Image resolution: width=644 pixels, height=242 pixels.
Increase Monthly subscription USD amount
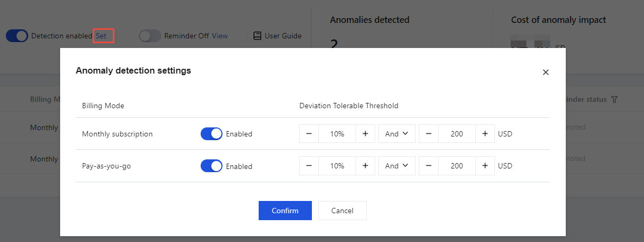pyautogui.click(x=485, y=134)
